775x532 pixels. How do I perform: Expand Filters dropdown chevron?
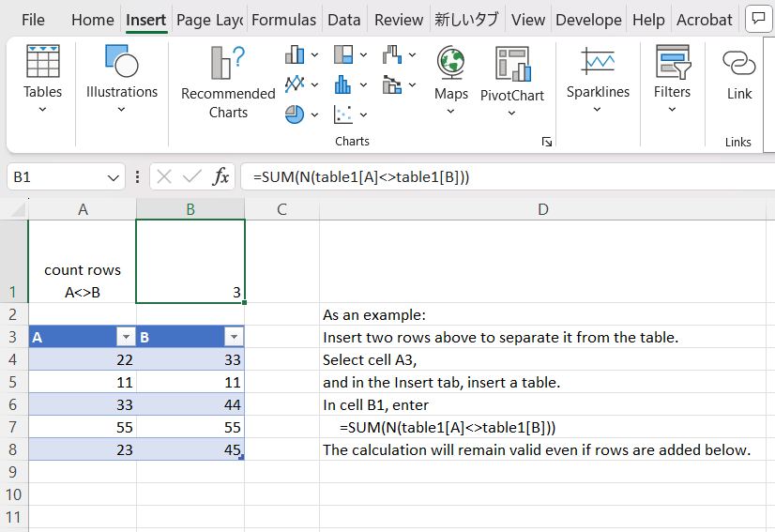click(672, 109)
